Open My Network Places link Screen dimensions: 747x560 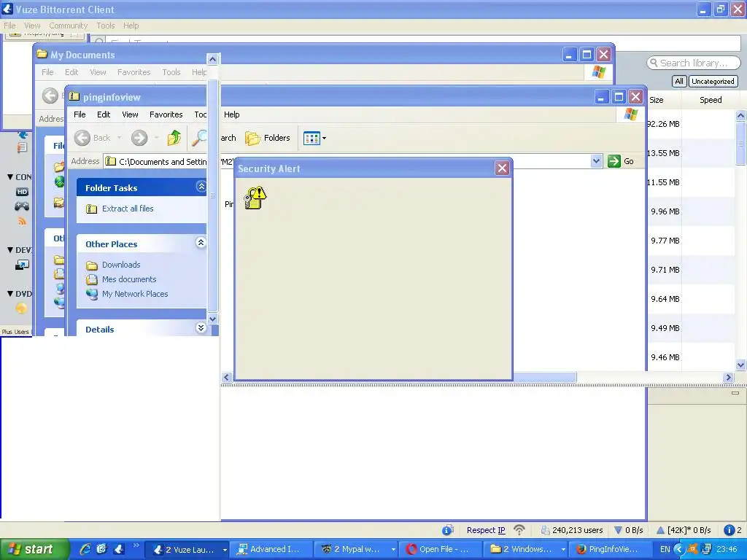[135, 295]
